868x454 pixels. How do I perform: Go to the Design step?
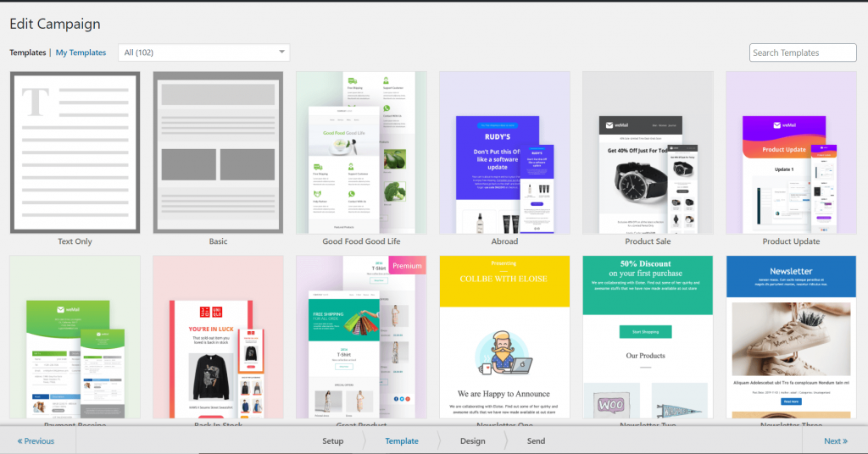coord(473,440)
